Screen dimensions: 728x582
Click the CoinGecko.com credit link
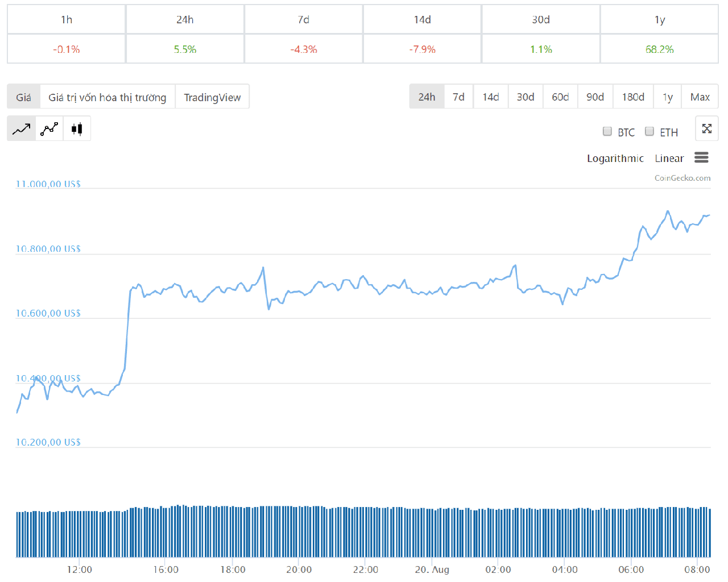(682, 178)
